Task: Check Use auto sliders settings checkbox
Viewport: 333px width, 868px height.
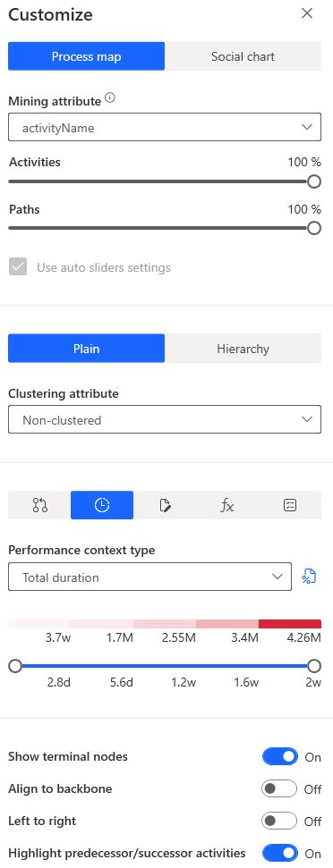Action: point(18,267)
